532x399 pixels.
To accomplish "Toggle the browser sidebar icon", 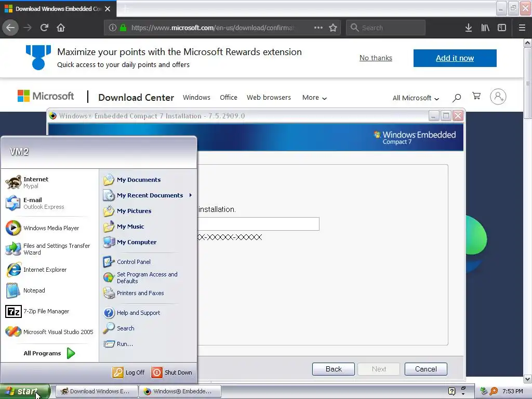I will (x=502, y=28).
